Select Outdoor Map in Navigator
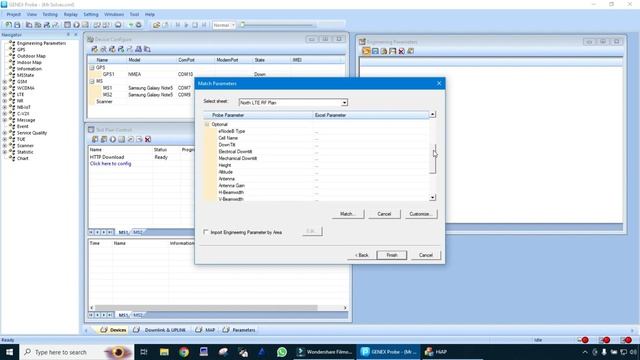The image size is (640, 360). click(31, 56)
